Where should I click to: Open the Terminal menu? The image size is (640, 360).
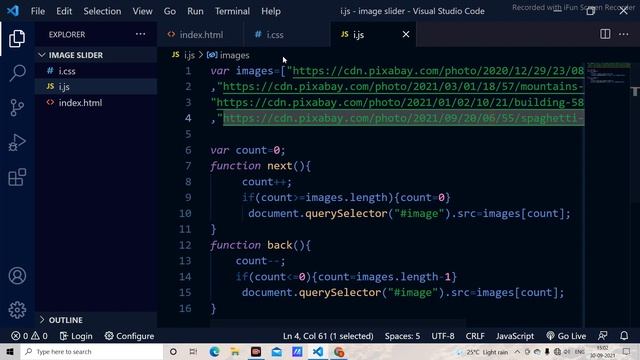[232, 11]
